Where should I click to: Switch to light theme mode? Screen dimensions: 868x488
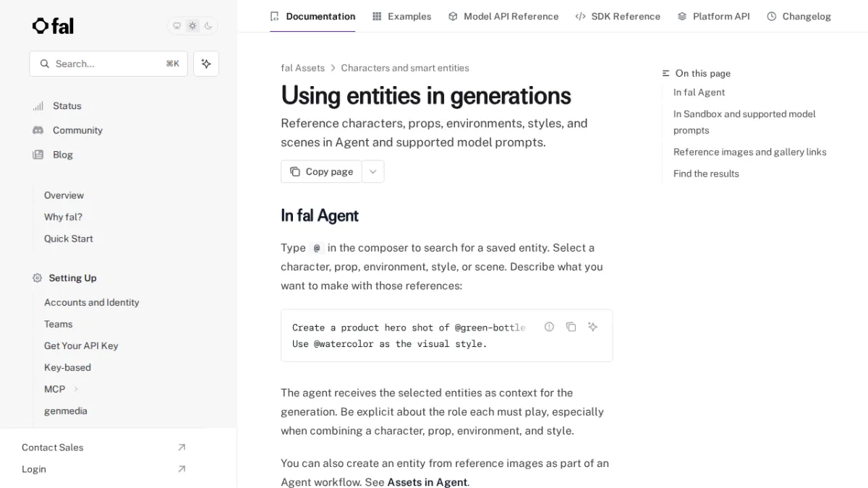tap(192, 26)
